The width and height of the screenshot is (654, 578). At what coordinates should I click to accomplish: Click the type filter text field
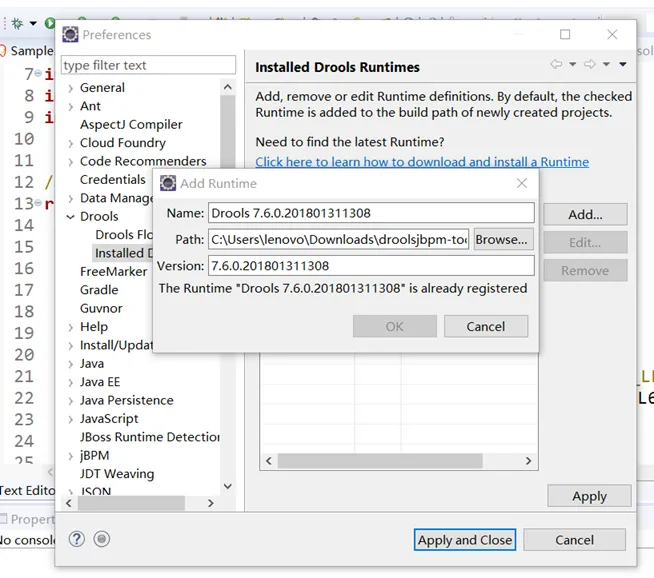click(148, 65)
